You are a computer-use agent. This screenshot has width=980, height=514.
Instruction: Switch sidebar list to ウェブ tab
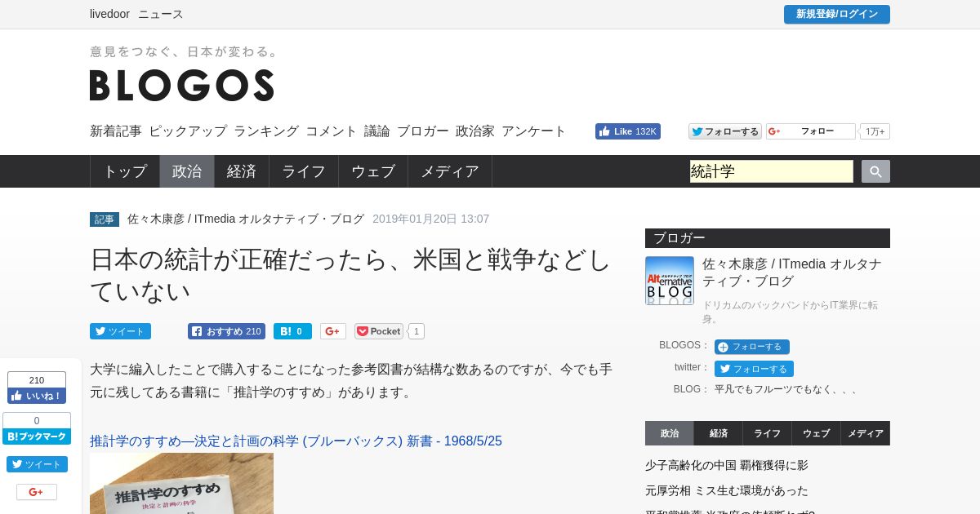tap(817, 433)
